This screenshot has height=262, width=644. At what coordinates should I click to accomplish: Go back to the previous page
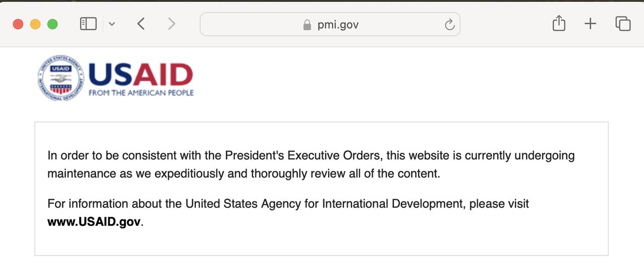click(141, 24)
